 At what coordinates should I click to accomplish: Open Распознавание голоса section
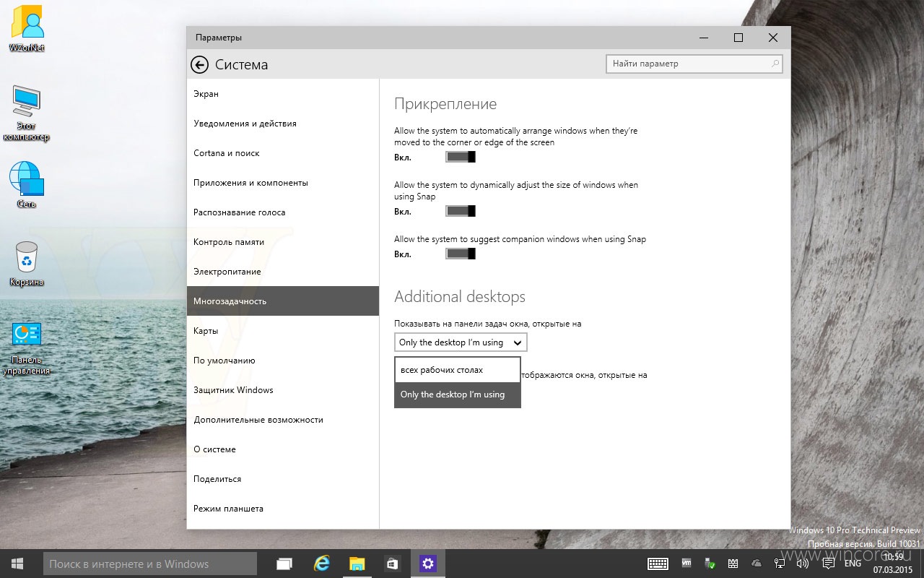[283, 212]
